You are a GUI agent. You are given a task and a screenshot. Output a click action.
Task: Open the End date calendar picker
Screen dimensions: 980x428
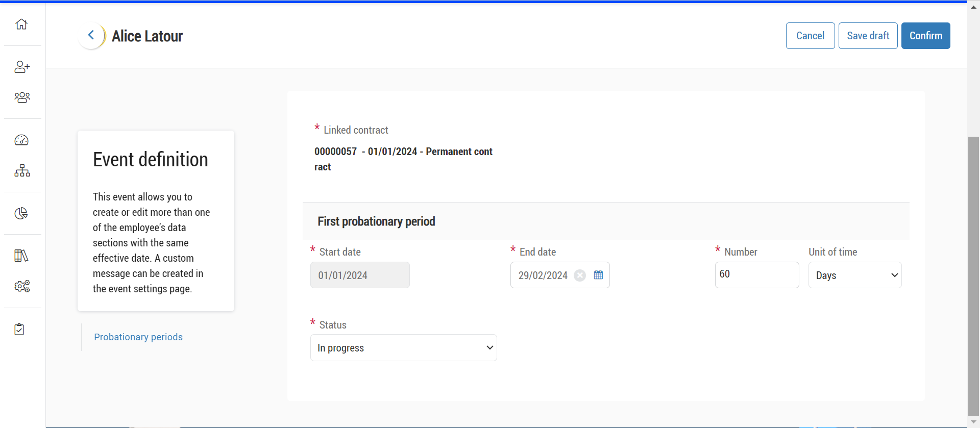(598, 275)
